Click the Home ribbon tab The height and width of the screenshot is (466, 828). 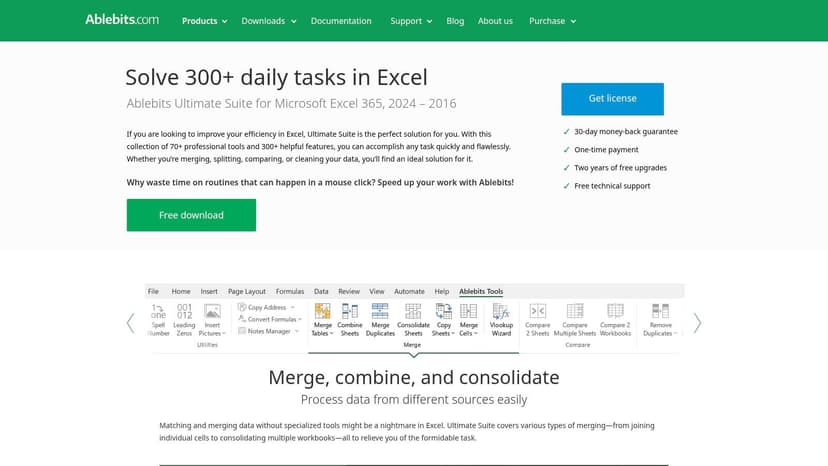tap(181, 291)
